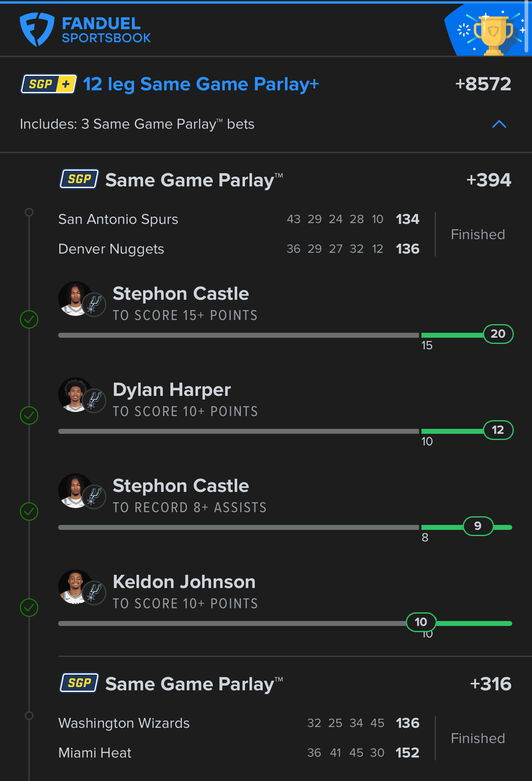Click the green checkmark for Castle 15+ points

coord(29,319)
